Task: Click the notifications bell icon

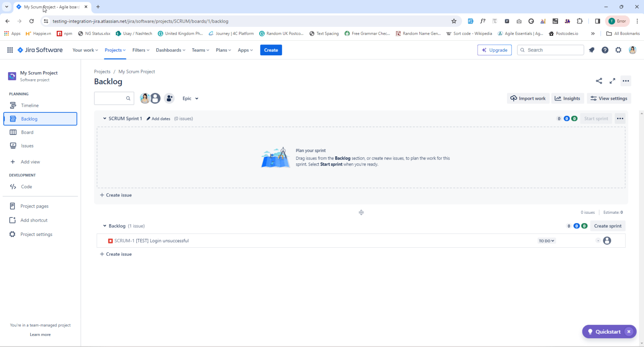Action: point(592,50)
